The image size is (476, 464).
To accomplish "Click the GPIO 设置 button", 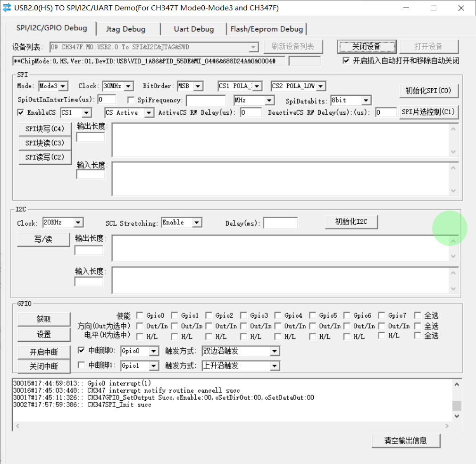I will point(44,335).
